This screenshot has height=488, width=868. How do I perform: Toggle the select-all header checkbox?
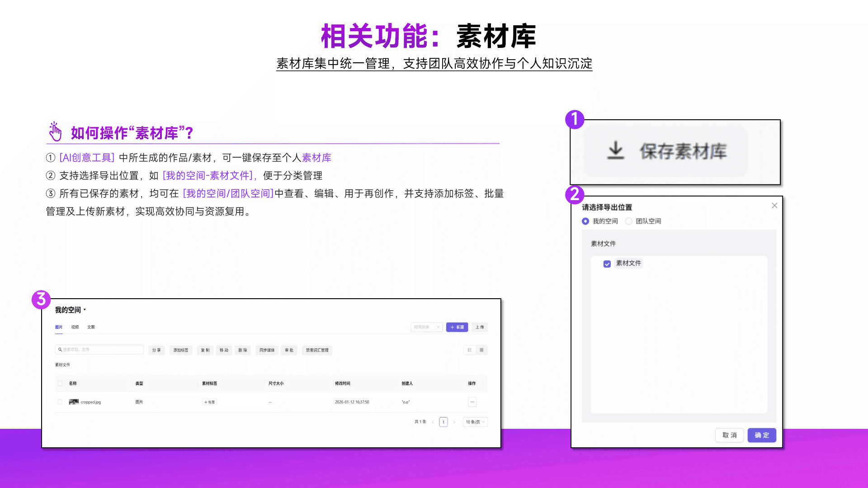[x=60, y=383]
